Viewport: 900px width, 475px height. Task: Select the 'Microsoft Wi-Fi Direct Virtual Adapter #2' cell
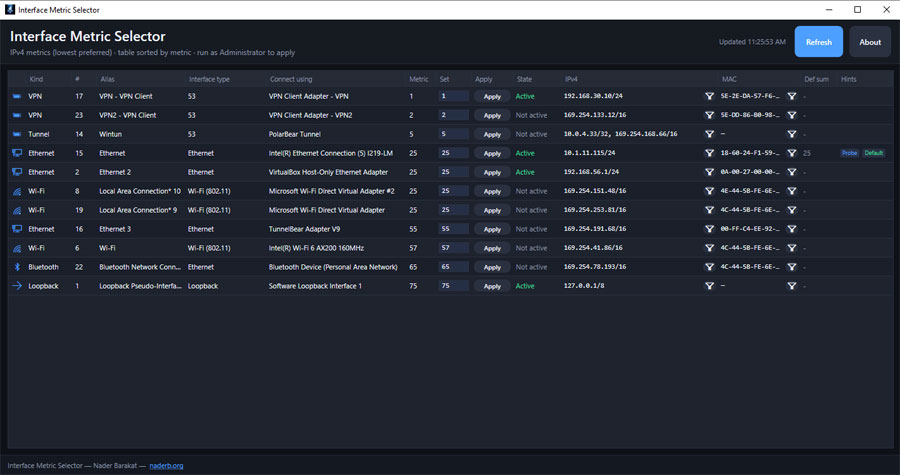332,191
